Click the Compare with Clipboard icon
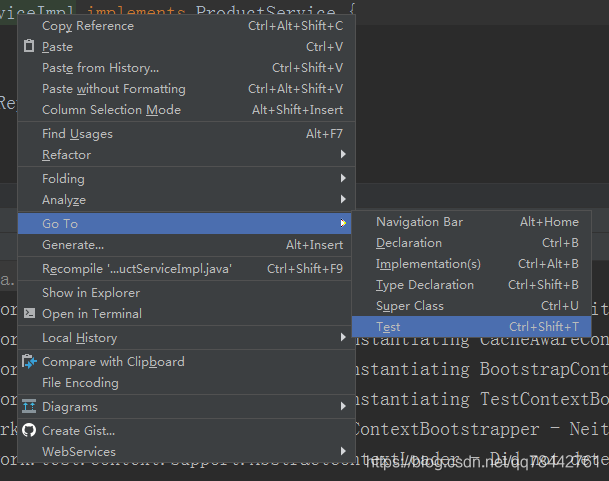The width and height of the screenshot is (609, 481). pyautogui.click(x=29, y=362)
